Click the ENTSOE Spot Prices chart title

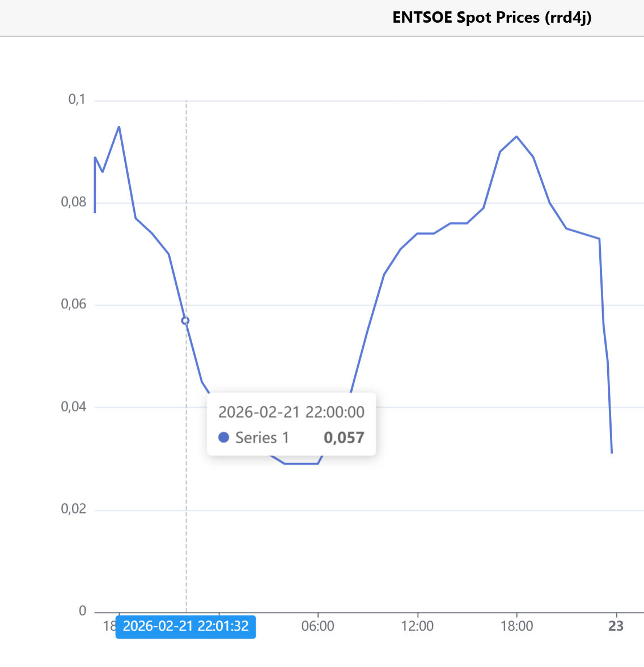pyautogui.click(x=492, y=18)
